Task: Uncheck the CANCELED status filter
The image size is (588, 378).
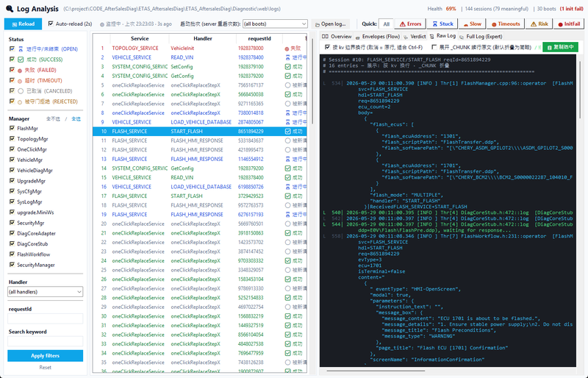Action: (x=12, y=91)
